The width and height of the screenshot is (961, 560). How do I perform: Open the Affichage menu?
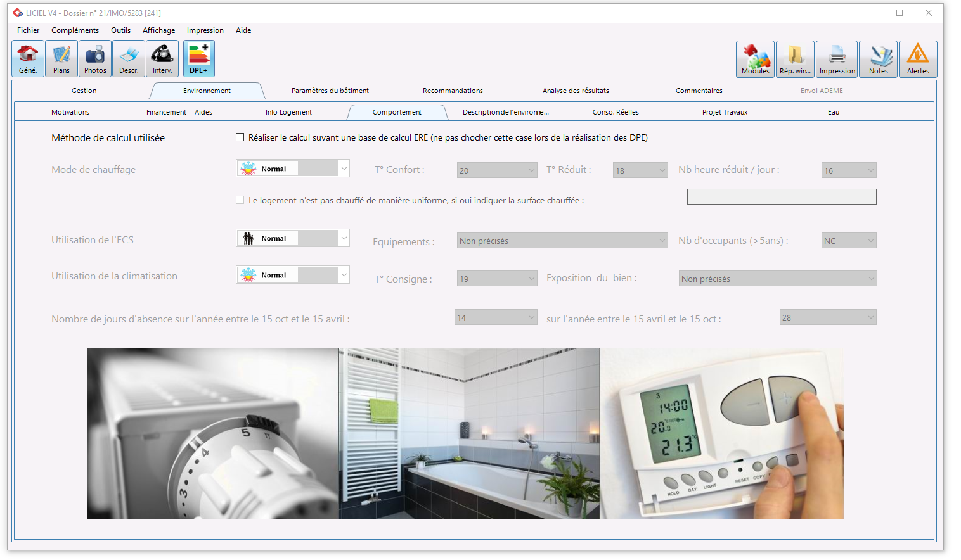[x=159, y=30]
